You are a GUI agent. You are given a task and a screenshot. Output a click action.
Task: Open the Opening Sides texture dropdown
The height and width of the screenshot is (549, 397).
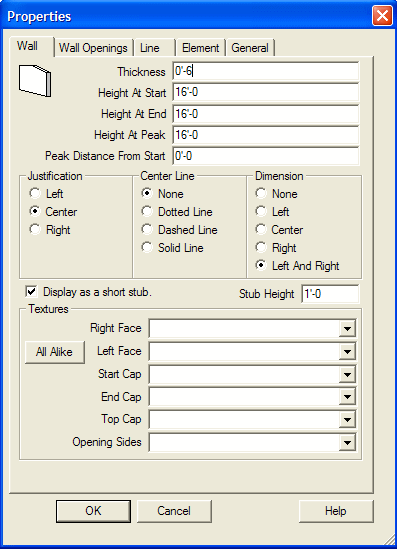click(x=347, y=443)
